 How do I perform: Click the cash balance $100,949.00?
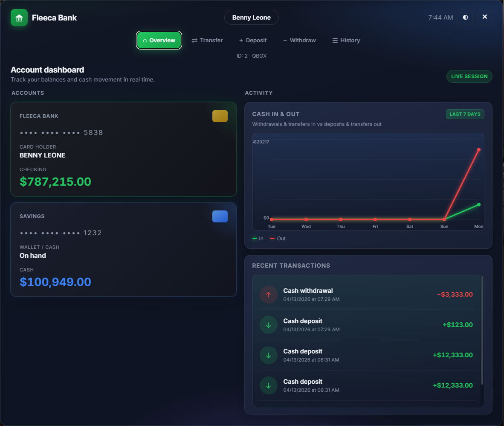click(55, 282)
